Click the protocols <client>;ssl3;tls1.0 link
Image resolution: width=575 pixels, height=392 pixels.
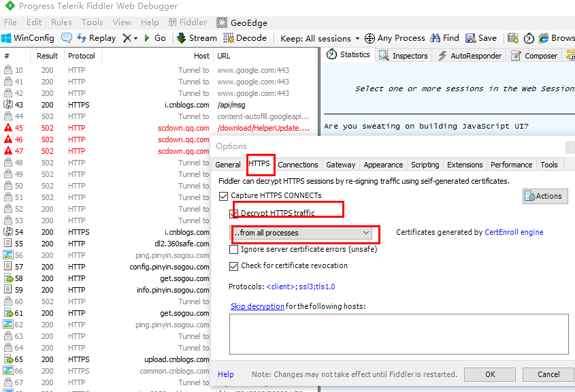[300, 287]
